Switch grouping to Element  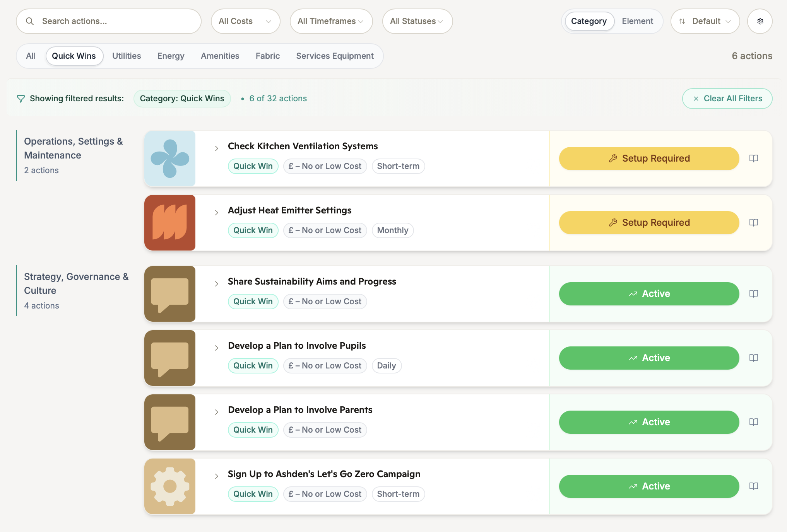pos(637,21)
